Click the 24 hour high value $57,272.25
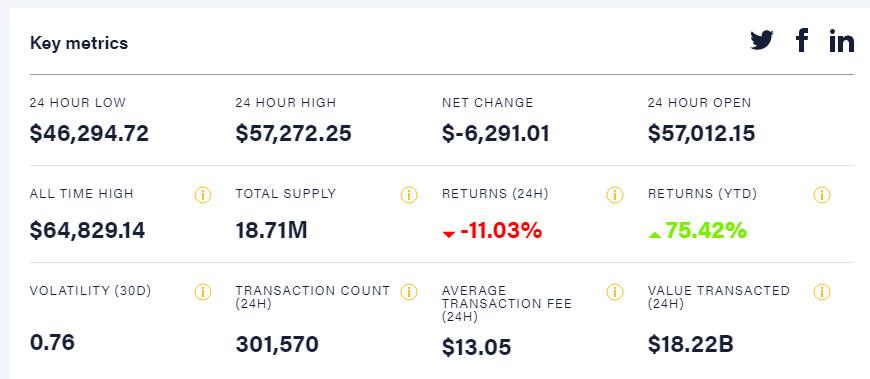The width and height of the screenshot is (870, 379). coord(294,134)
